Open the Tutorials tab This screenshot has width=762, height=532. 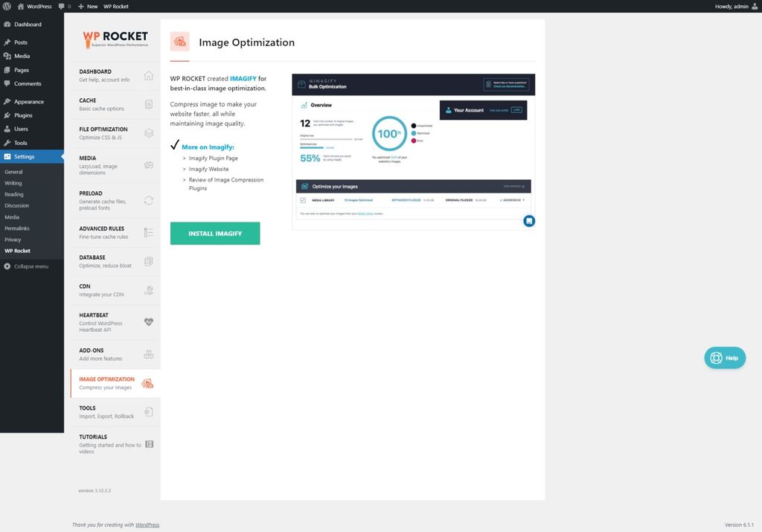click(115, 443)
